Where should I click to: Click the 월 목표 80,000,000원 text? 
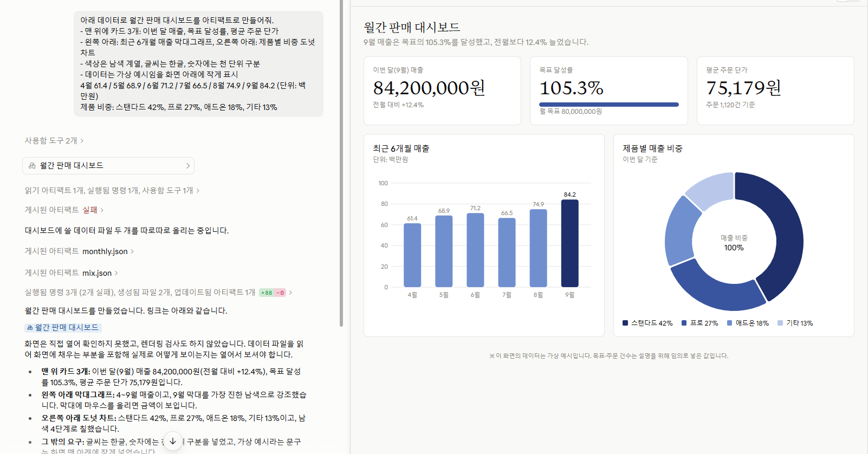[x=571, y=112]
